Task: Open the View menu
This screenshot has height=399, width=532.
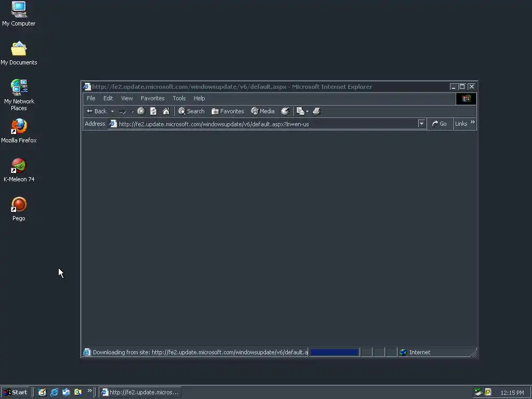Action: (127, 98)
